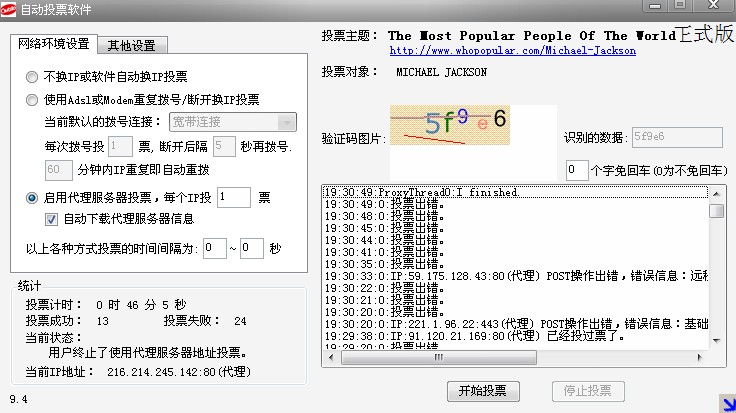Click the version number 9.4
Viewport: 736px width, 413px height.
[x=18, y=399]
